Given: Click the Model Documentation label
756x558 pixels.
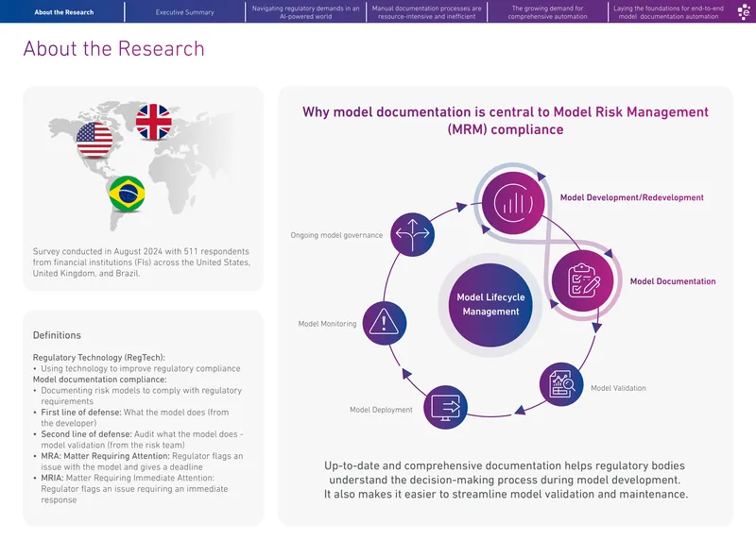Looking at the screenshot, I should click(x=673, y=281).
